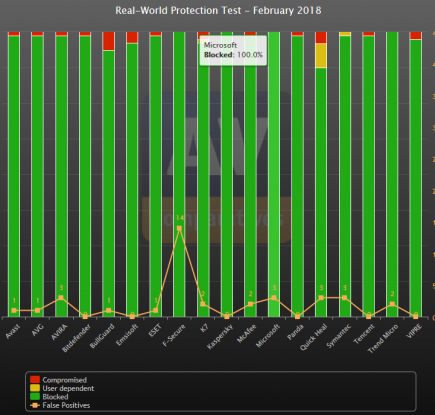Click the Bitdefender false positives marker at zero
This screenshot has width=435, height=415.
(85, 316)
